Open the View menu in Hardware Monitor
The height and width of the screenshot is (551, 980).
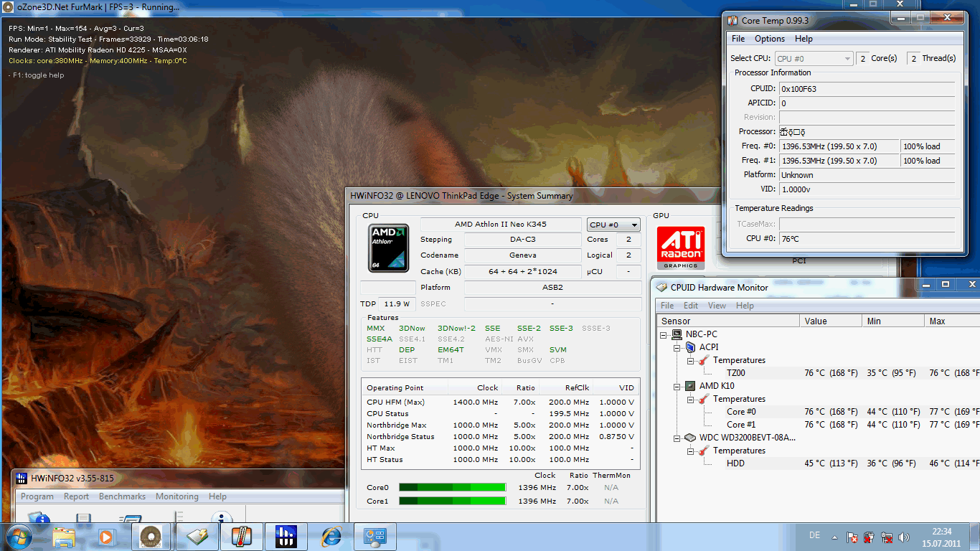tap(717, 306)
